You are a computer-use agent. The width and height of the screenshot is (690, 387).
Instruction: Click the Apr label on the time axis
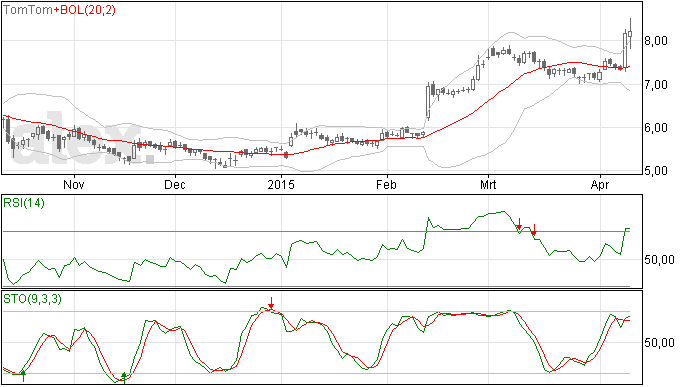click(x=600, y=184)
